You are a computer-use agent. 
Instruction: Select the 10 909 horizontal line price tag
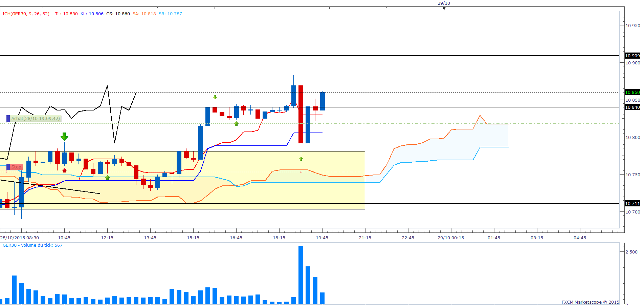pos(632,56)
